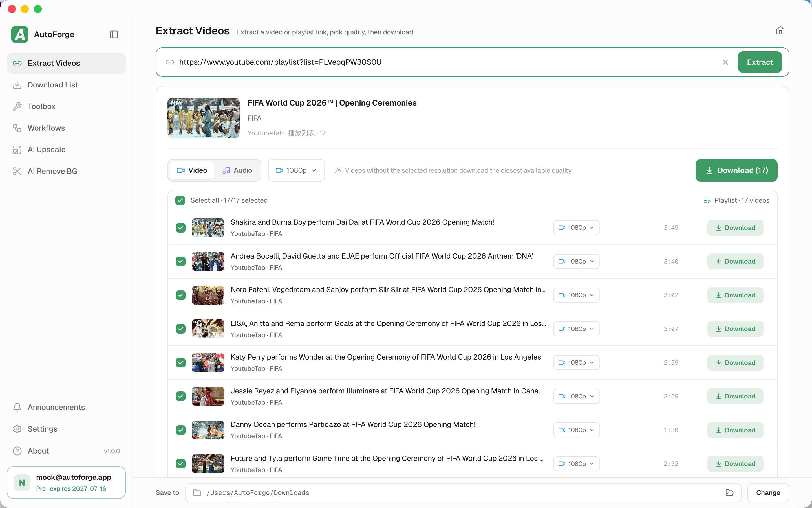
Task: Click Change to pick save folder
Action: 768,492
